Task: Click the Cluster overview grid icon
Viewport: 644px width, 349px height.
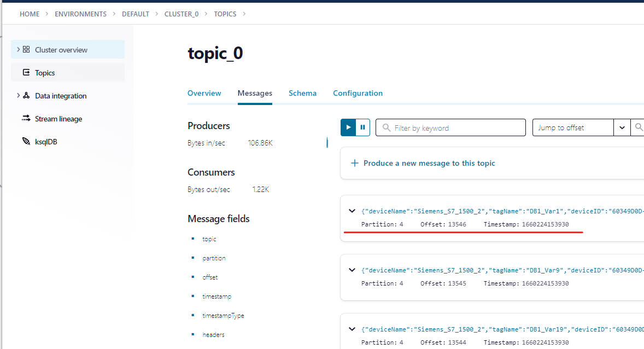Action: tap(26, 49)
